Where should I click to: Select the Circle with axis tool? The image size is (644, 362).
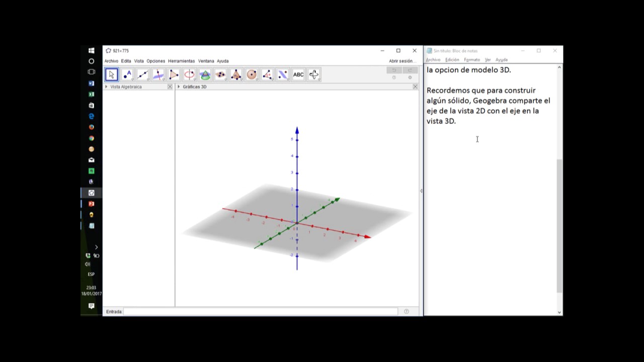tap(189, 75)
